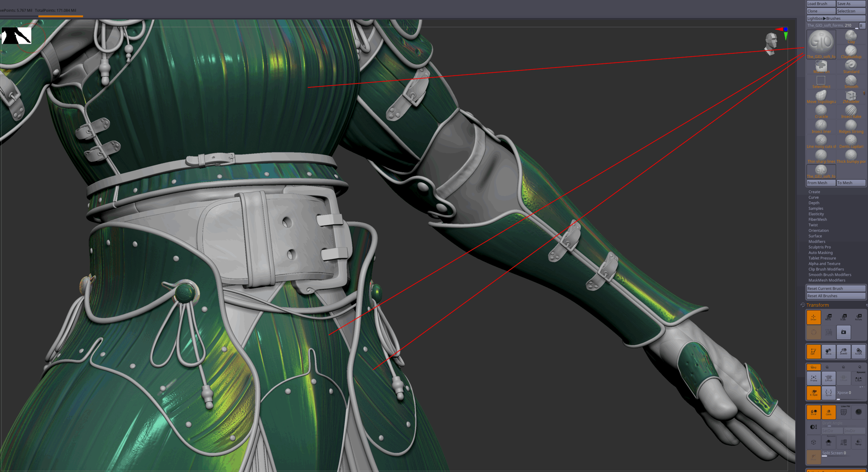The image size is (868, 472).
Task: Expand the Alpha and Texture section
Action: [x=824, y=264]
